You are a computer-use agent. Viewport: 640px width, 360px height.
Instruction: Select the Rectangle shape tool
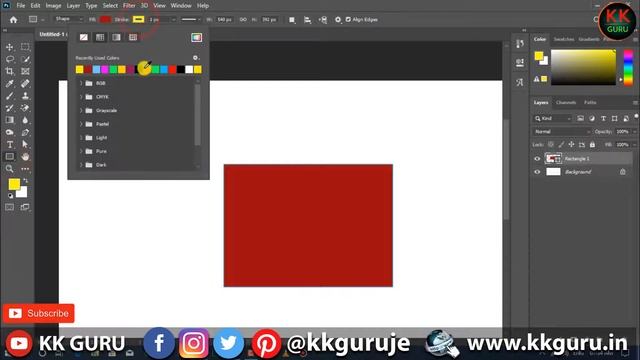coord(9,157)
